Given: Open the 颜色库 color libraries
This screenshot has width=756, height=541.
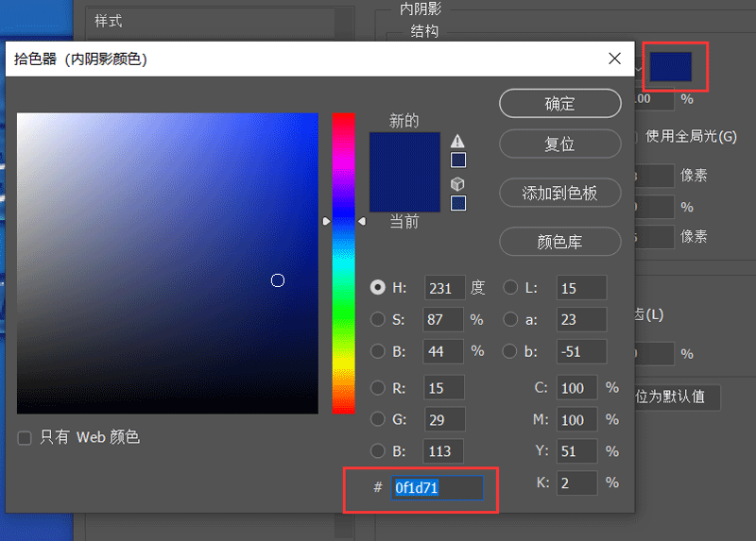Looking at the screenshot, I should pos(559,242).
